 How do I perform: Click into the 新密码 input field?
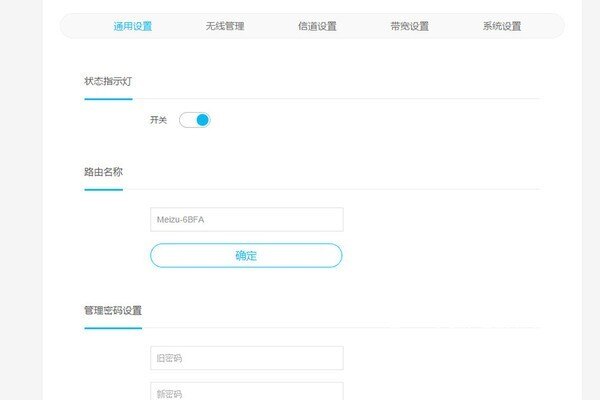pos(246,392)
